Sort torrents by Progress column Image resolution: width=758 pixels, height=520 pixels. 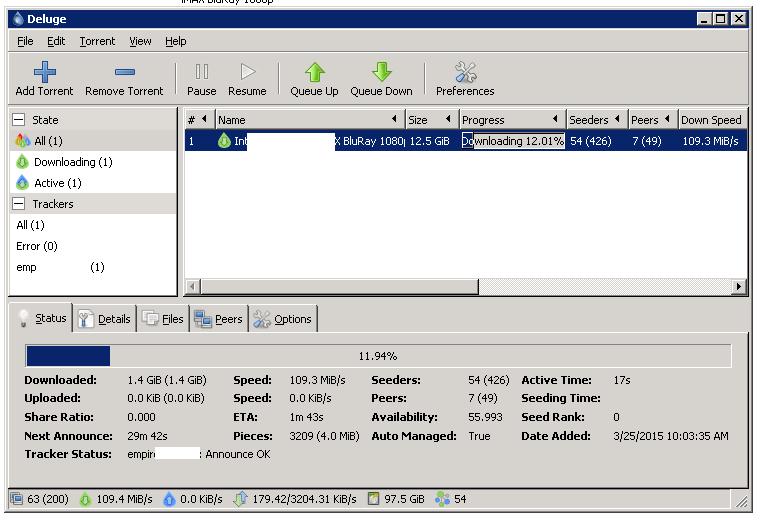pyautogui.click(x=512, y=119)
